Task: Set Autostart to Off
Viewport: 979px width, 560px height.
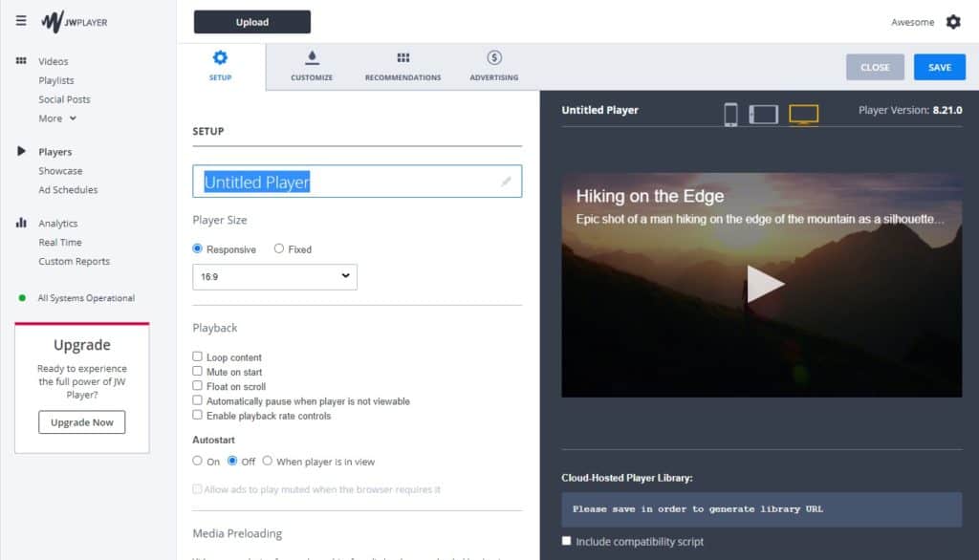Action: click(232, 461)
